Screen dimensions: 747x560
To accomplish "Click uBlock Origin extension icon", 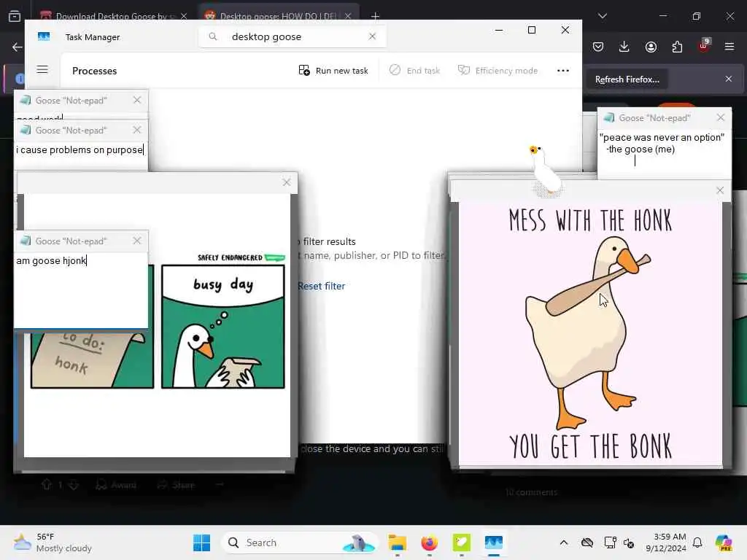I will (704, 46).
